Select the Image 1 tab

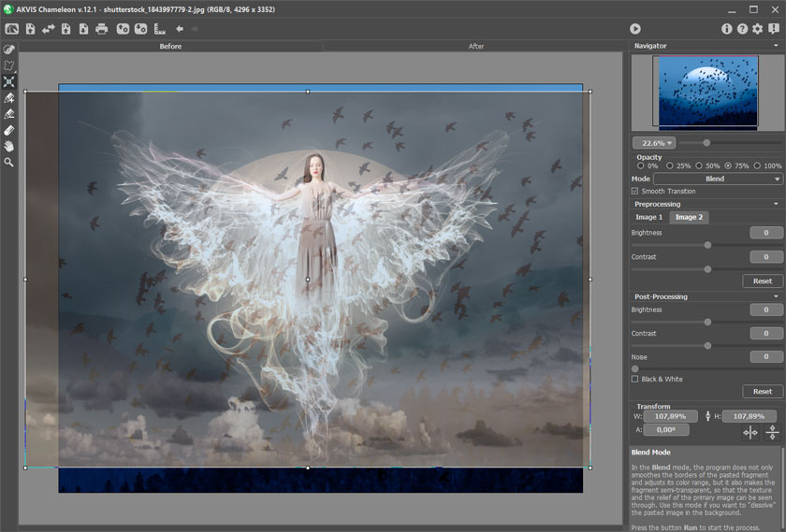pyautogui.click(x=649, y=217)
